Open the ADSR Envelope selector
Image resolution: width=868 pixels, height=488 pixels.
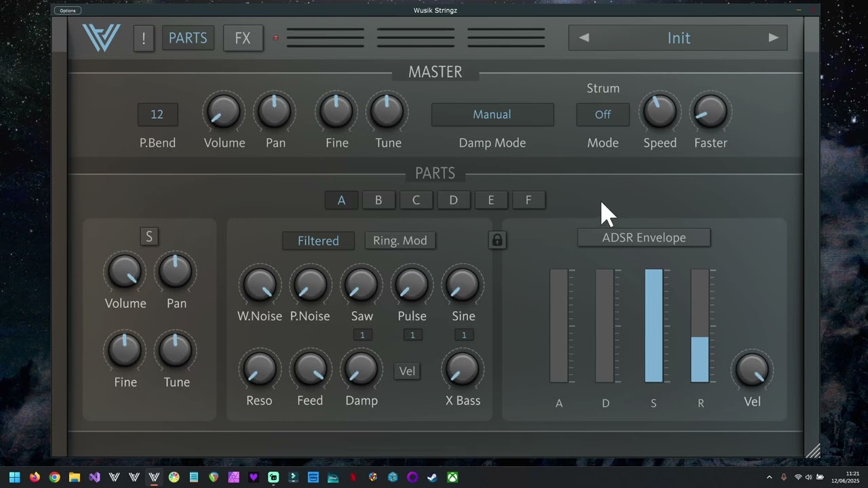(x=644, y=238)
